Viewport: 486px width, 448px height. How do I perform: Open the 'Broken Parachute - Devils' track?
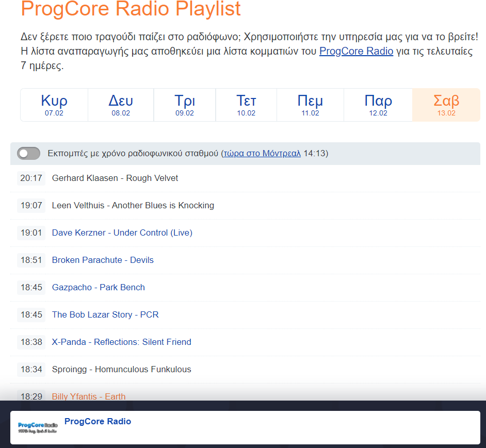[102, 260]
